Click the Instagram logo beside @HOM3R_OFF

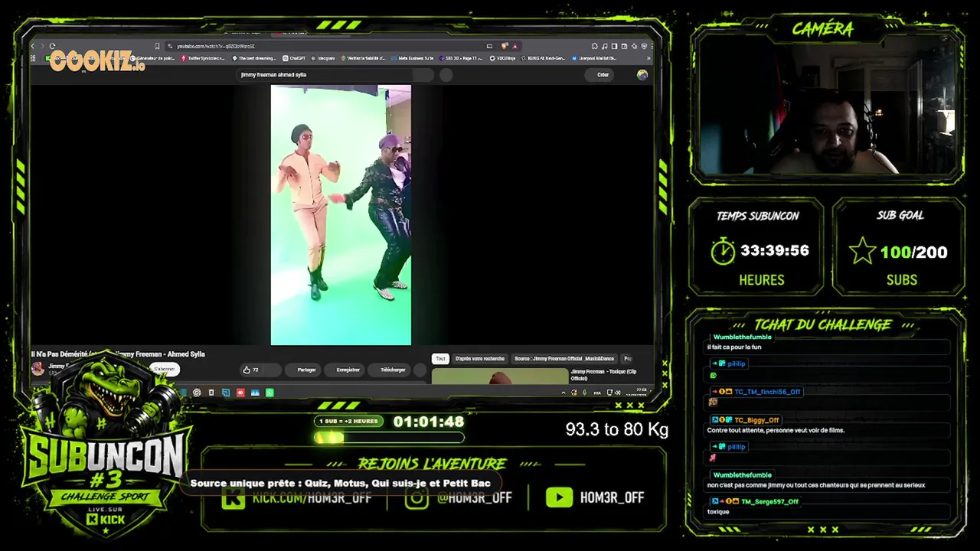point(416,497)
